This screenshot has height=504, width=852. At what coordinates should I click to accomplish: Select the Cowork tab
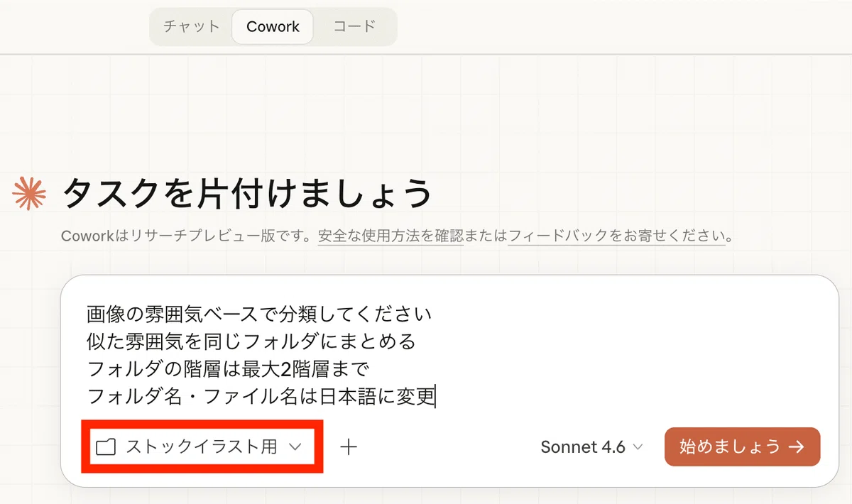[273, 27]
